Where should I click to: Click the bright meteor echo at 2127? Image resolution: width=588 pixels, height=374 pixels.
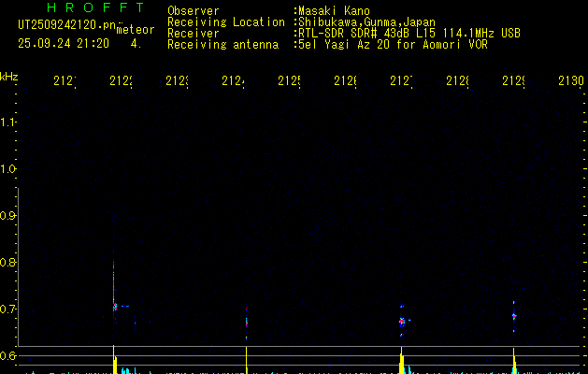click(x=402, y=321)
